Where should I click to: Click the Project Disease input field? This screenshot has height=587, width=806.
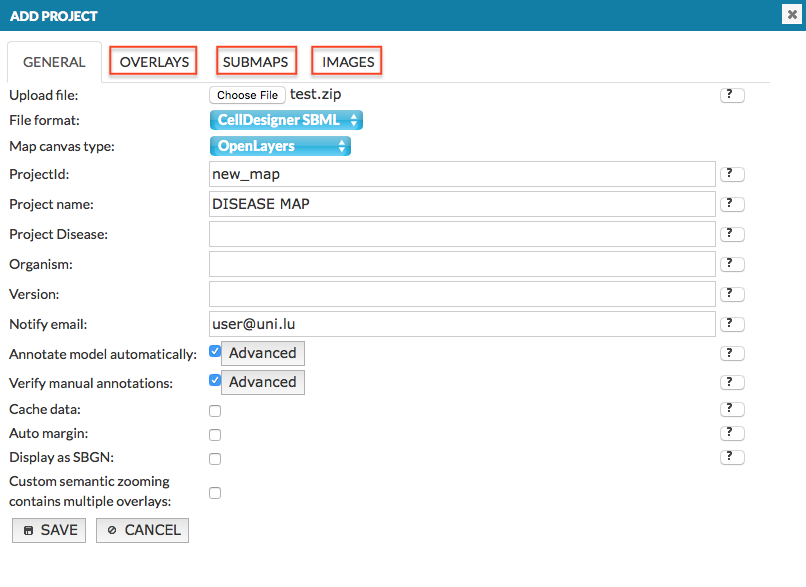(x=462, y=234)
